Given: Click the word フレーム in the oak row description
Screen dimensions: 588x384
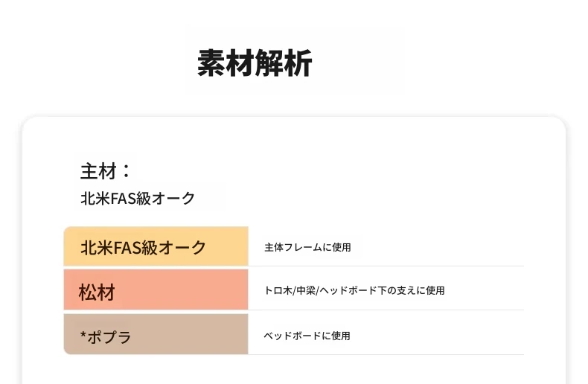Looking at the screenshot, I should (x=302, y=247).
